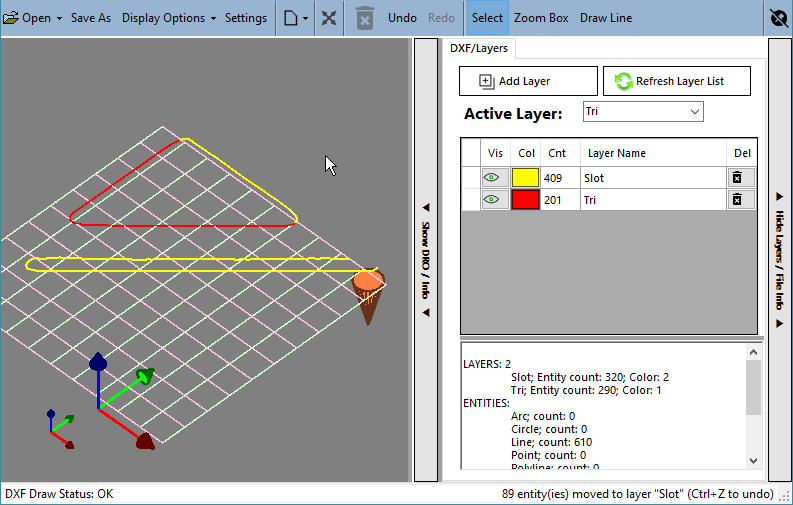Click the Add Layer button

tap(528, 81)
